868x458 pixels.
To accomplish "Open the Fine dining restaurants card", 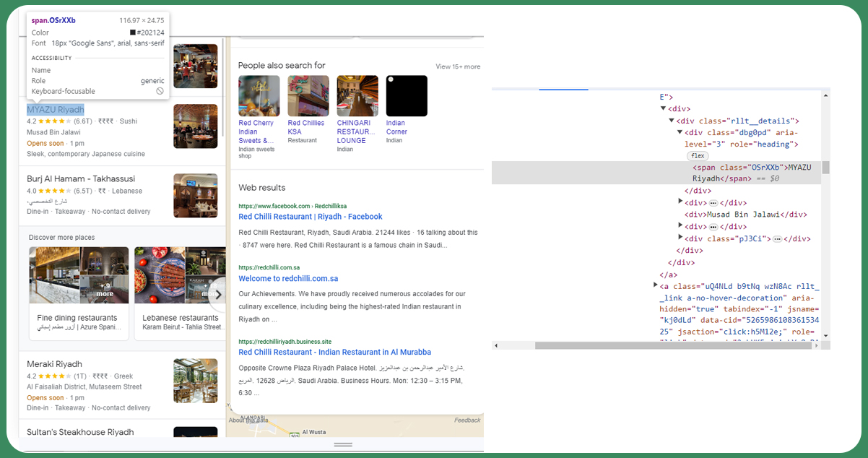I will click(x=79, y=293).
